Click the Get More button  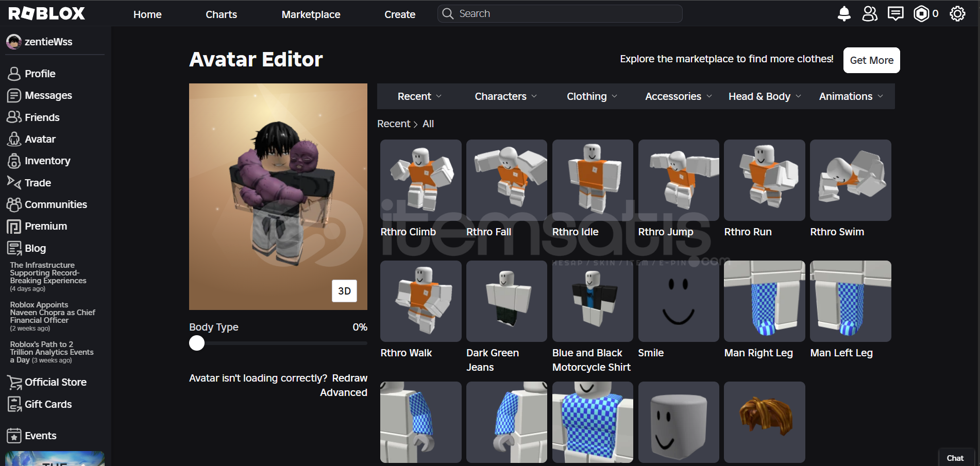872,60
